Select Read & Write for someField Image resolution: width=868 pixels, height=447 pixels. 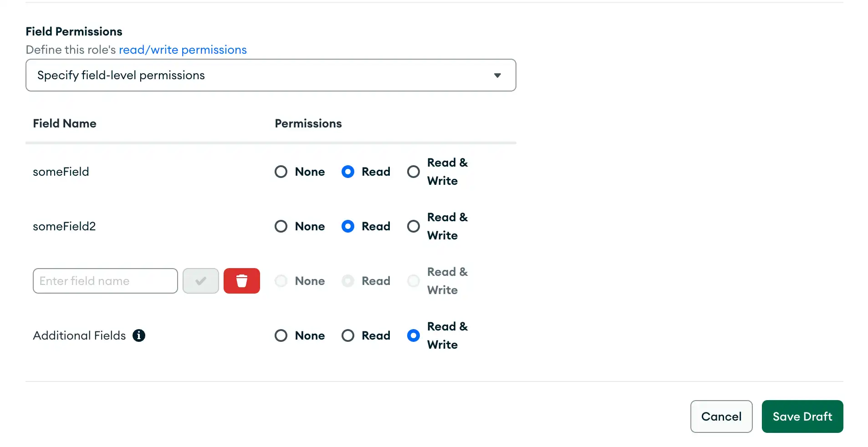pyautogui.click(x=413, y=172)
